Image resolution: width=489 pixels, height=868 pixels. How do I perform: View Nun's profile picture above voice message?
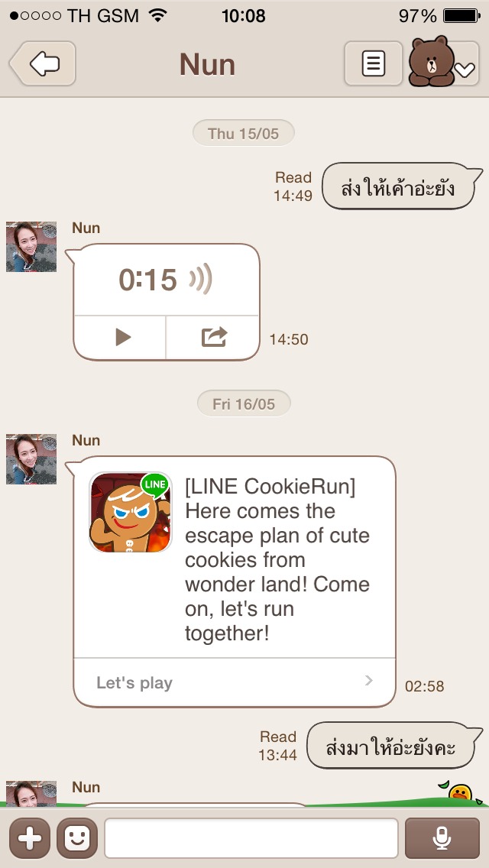coord(31,246)
